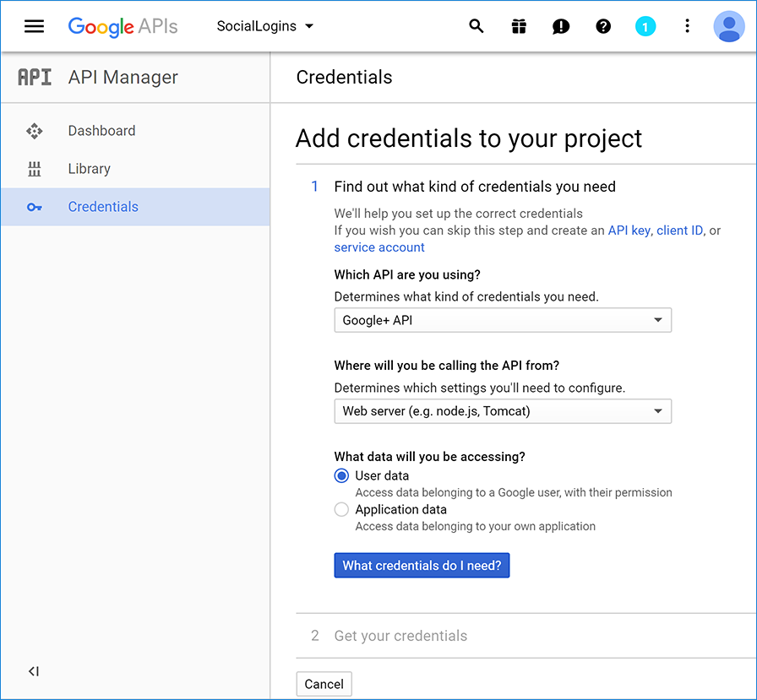The height and width of the screenshot is (700, 757).
Task: Open the utilities waffle icon
Action: tap(519, 26)
